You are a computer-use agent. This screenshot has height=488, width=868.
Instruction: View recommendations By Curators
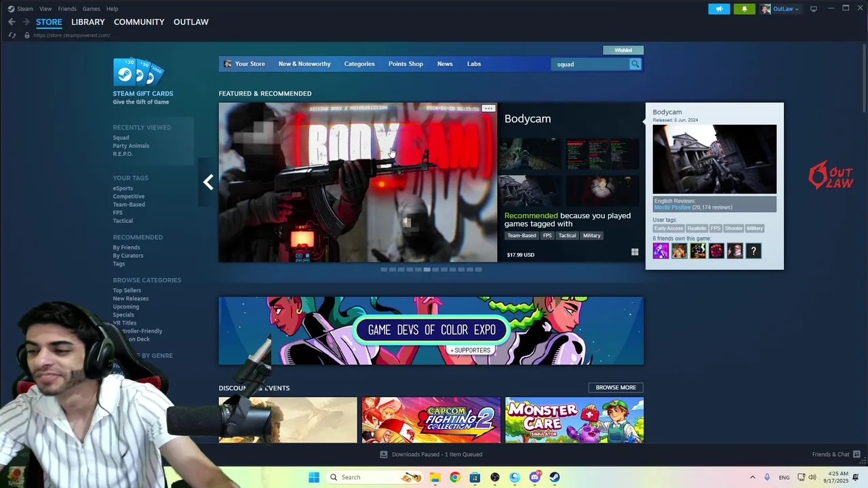(x=128, y=256)
